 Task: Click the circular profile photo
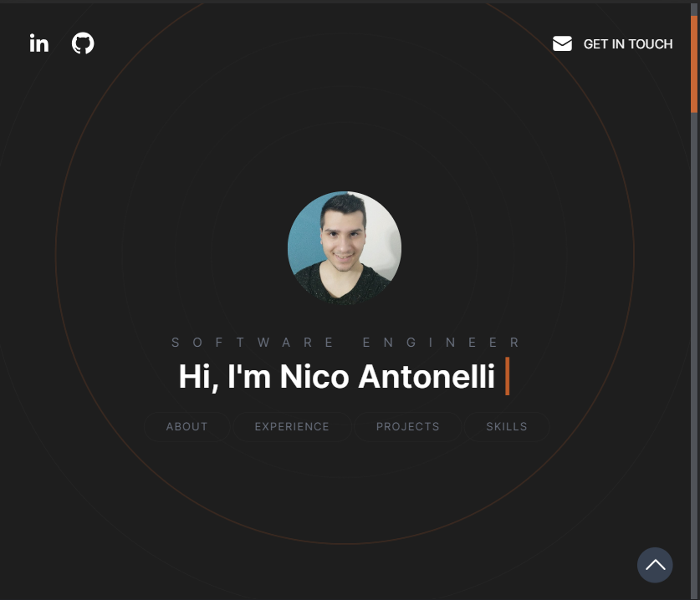pos(345,248)
